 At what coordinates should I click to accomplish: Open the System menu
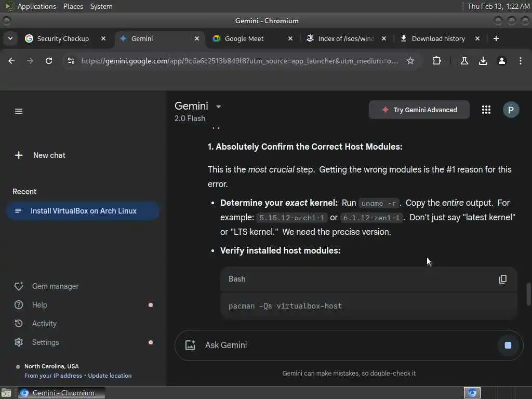tap(101, 6)
